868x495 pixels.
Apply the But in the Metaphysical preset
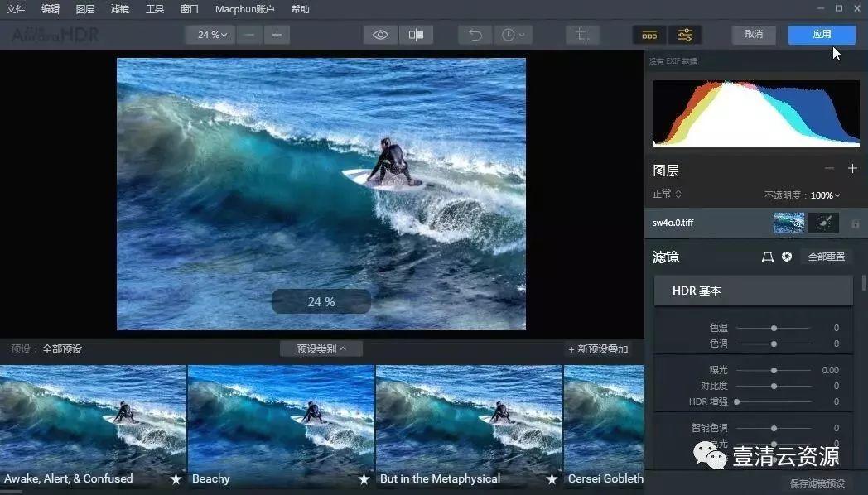(469, 425)
